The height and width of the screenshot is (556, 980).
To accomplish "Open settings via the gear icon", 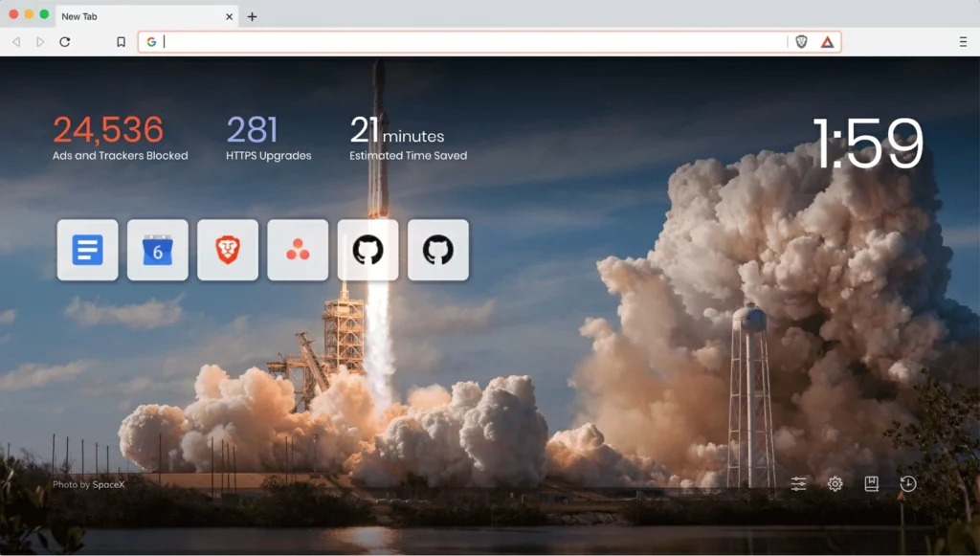I will (x=835, y=484).
